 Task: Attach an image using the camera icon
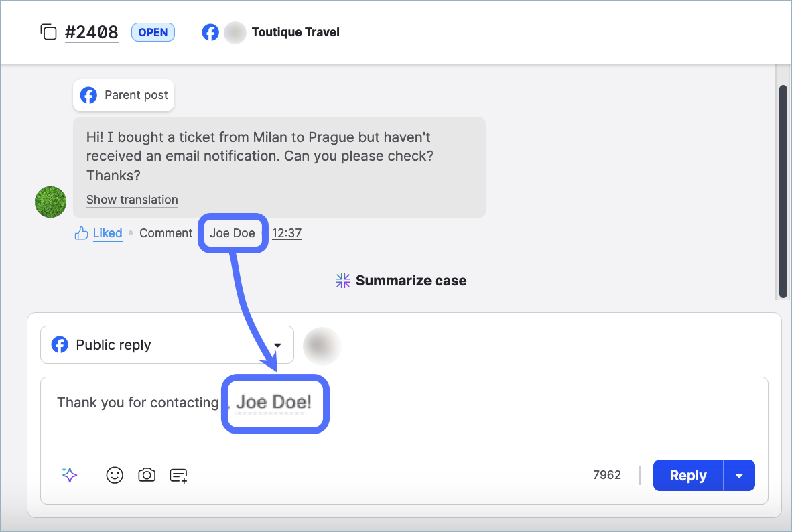click(x=147, y=475)
